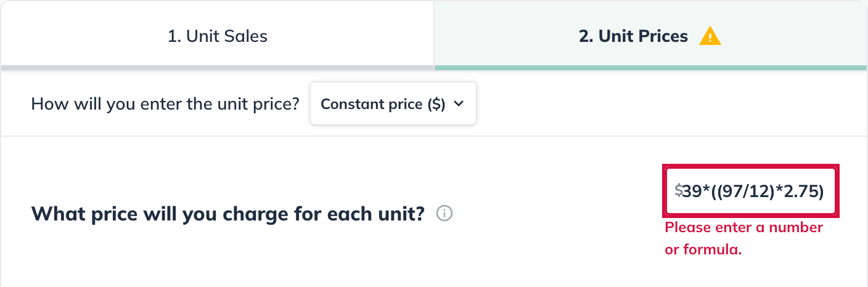Place cursor on "39" at formula start
This screenshot has height=287, width=868.
pyautogui.click(x=693, y=192)
